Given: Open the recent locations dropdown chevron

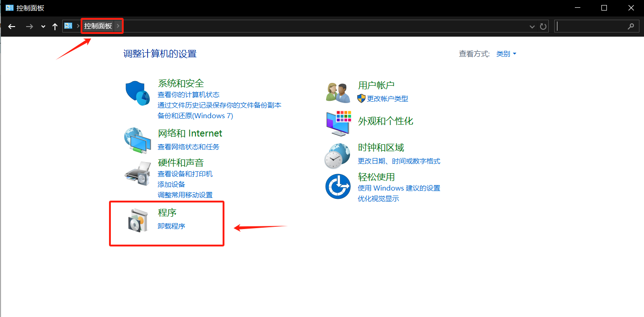Looking at the screenshot, I should pos(43,27).
